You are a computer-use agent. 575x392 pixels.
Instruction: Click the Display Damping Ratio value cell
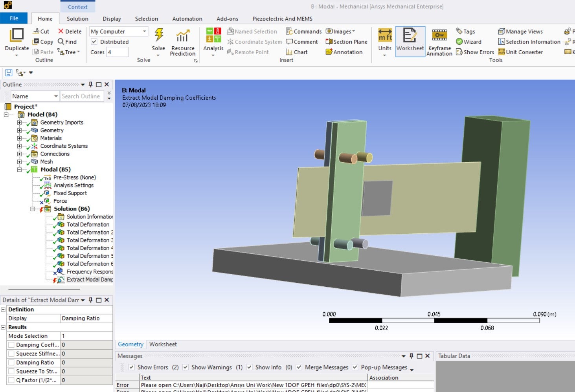[86, 318]
